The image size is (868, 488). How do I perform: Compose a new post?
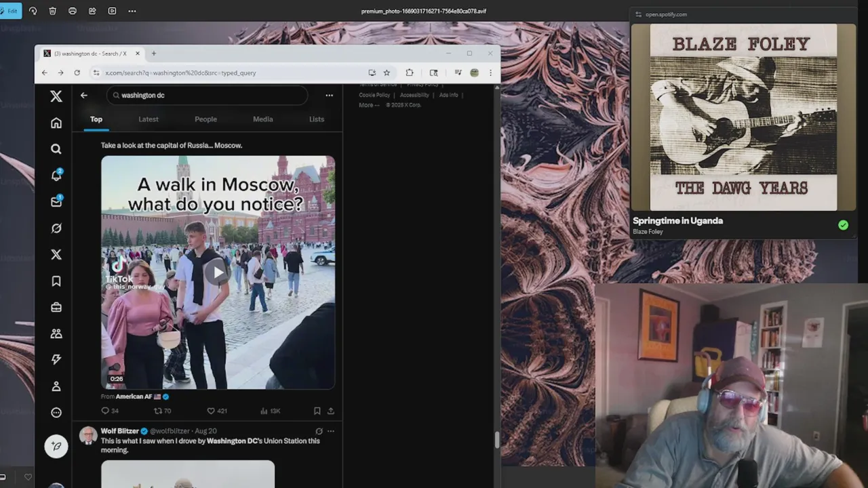click(56, 446)
